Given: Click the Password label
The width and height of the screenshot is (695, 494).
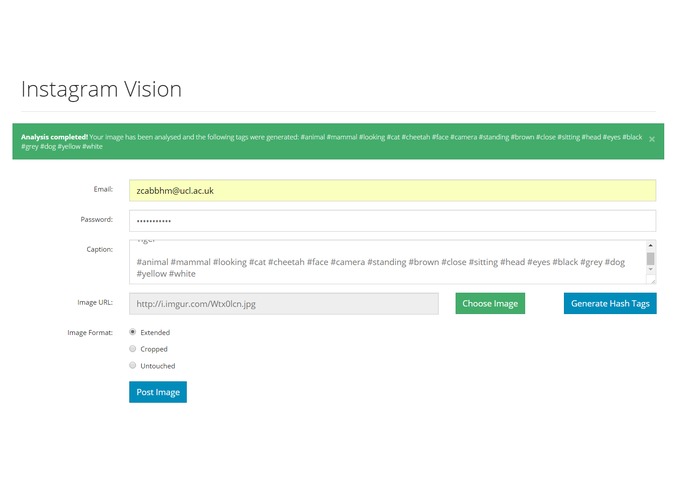Looking at the screenshot, I should [x=97, y=219].
